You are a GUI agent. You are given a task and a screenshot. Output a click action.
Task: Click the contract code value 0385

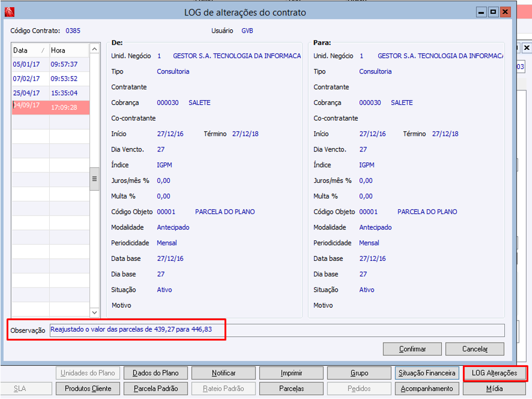coord(73,30)
